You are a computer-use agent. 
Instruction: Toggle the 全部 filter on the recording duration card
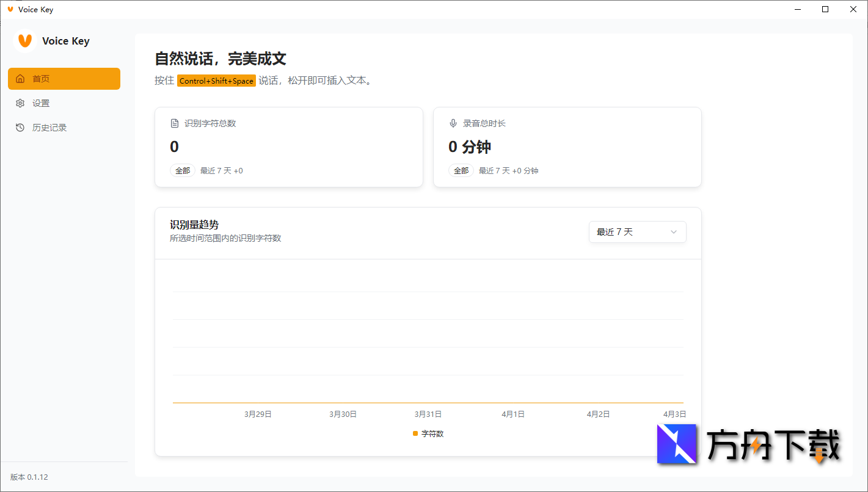click(x=461, y=170)
